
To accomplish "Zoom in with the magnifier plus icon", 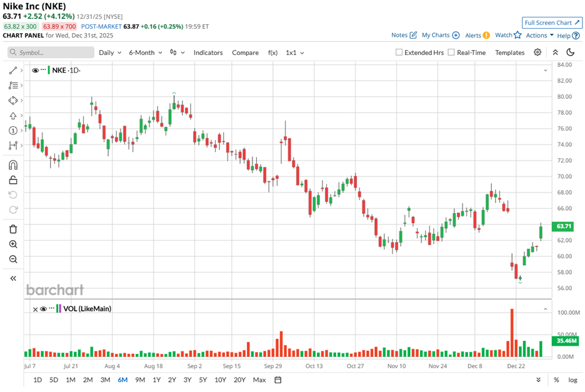I will tap(13, 244).
